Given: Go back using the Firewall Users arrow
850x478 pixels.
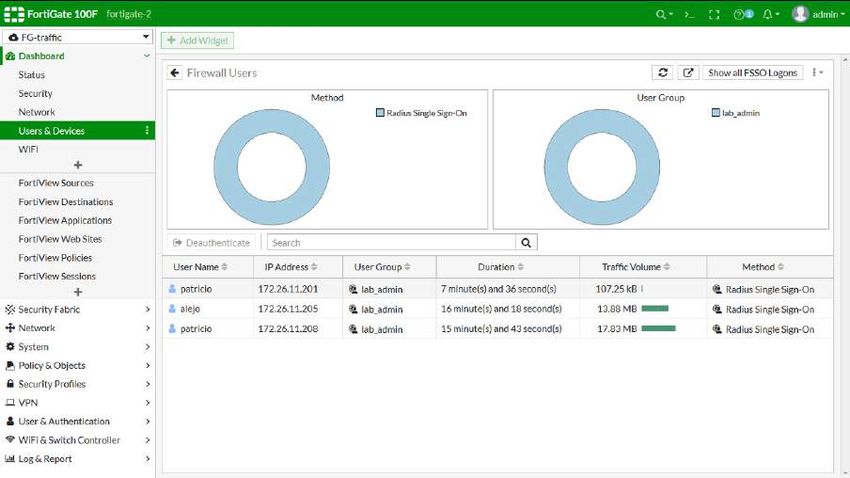Looking at the screenshot, I should 175,73.
